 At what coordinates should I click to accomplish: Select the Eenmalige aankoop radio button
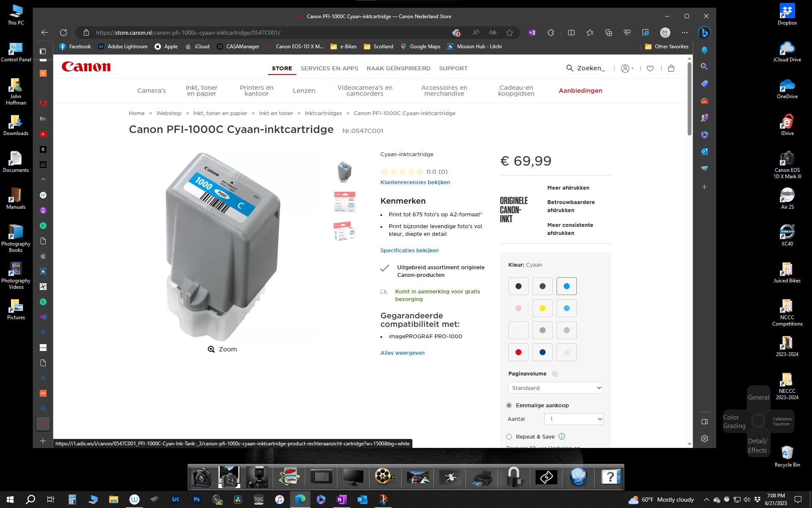coord(509,405)
